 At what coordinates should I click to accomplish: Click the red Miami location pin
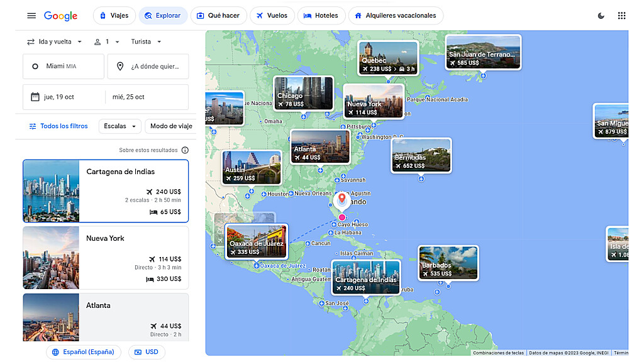point(342,200)
